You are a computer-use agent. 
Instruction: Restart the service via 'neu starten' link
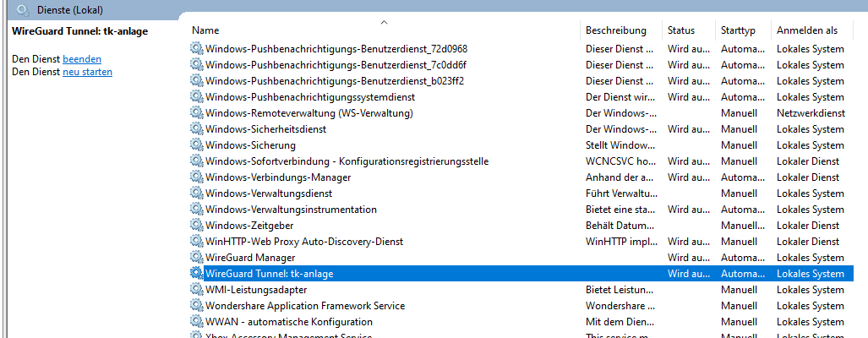pos(87,72)
